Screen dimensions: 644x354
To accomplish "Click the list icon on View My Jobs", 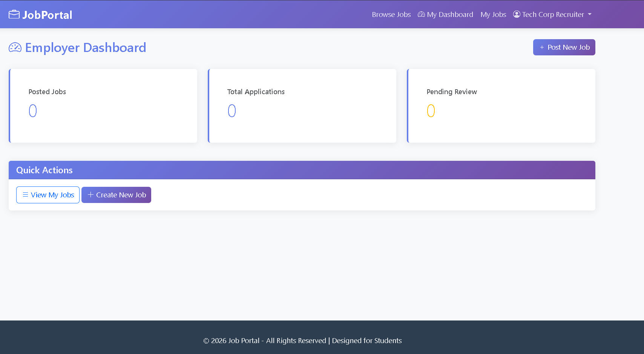I will point(25,195).
